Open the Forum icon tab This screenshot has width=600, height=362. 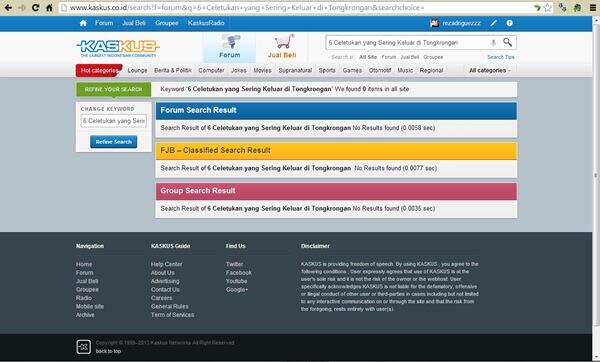coord(230,47)
